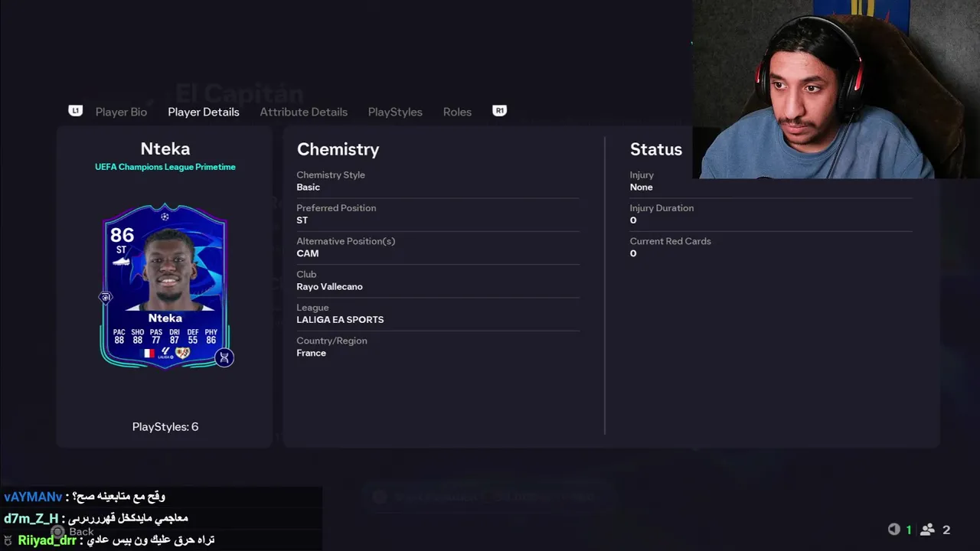Click the Status heading
This screenshot has width=980, height=551.
[656, 149]
